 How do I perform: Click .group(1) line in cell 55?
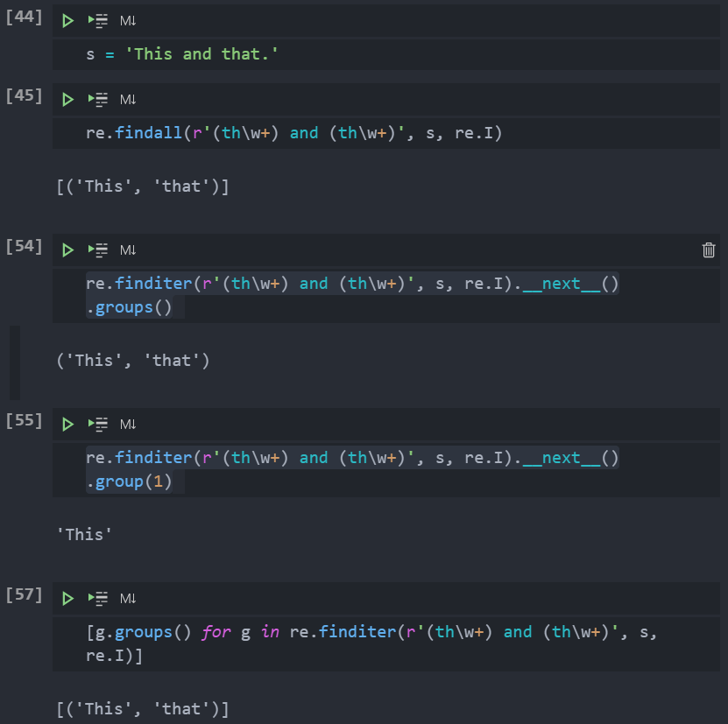129,481
